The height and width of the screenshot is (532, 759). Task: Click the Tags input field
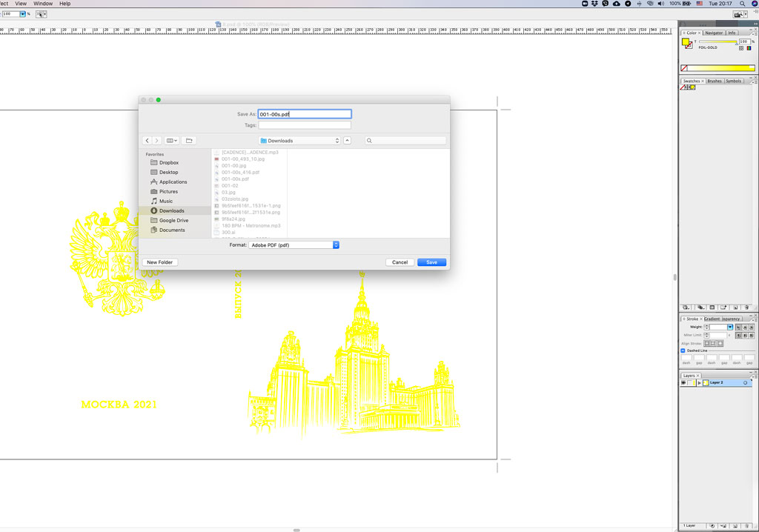[x=305, y=125]
